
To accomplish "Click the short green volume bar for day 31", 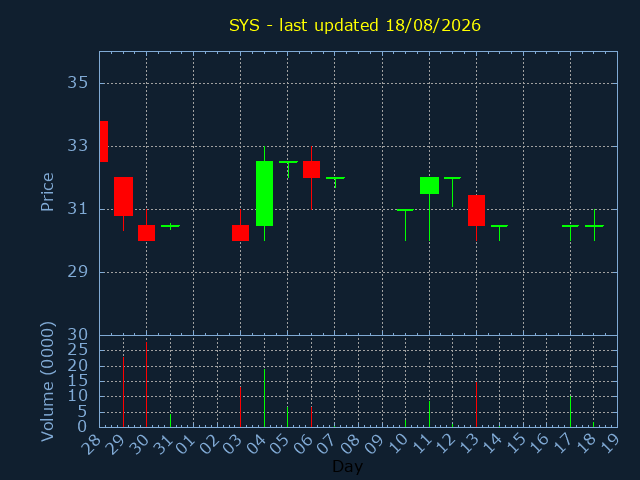I will [x=170, y=420].
